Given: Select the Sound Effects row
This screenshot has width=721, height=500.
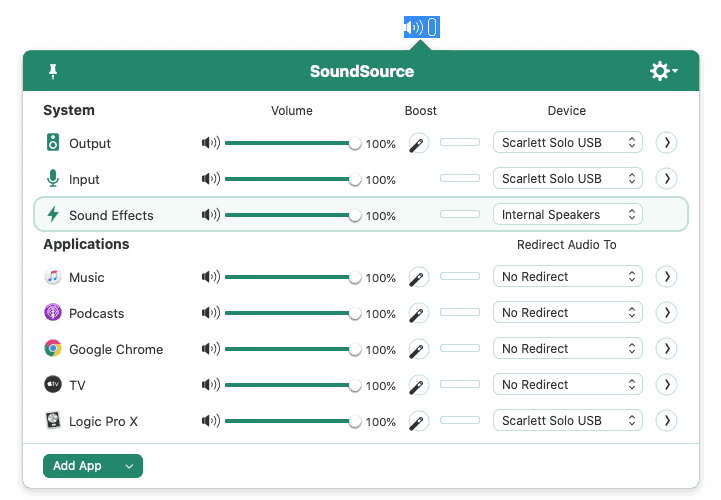Looking at the screenshot, I should click(x=111, y=215).
